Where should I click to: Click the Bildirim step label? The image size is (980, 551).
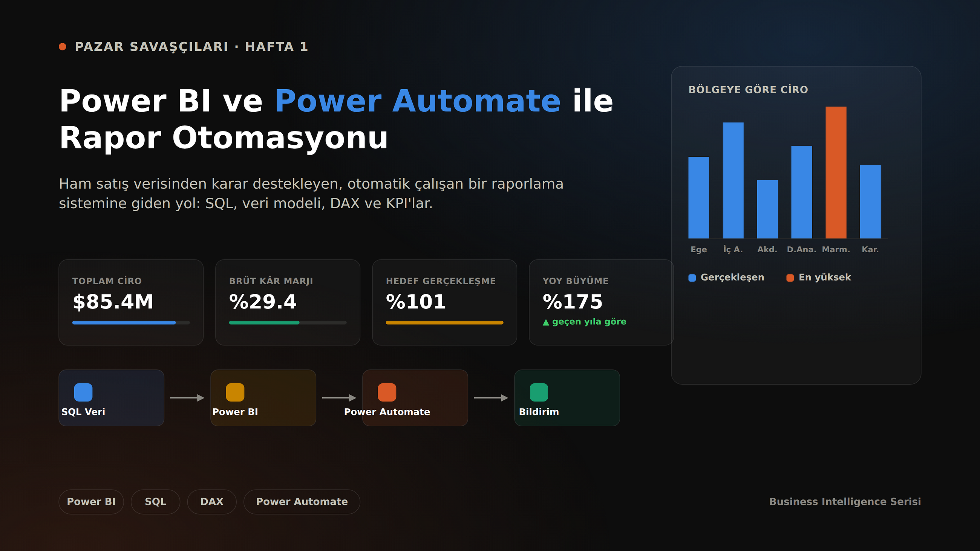point(539,412)
